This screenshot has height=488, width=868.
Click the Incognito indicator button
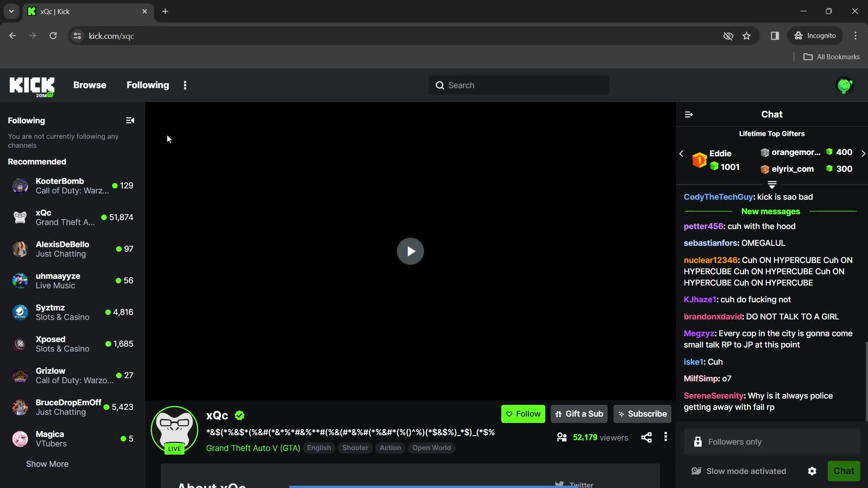816,36
